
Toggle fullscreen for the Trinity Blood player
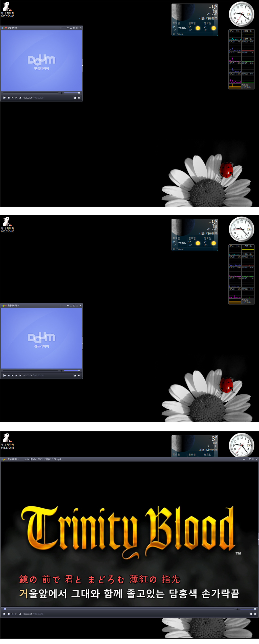(x=253, y=459)
